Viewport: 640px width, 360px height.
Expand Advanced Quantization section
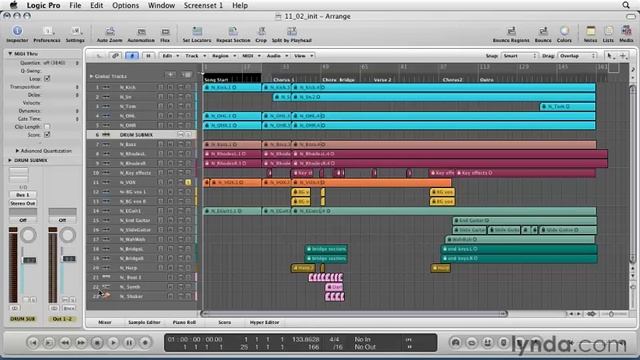point(17,151)
